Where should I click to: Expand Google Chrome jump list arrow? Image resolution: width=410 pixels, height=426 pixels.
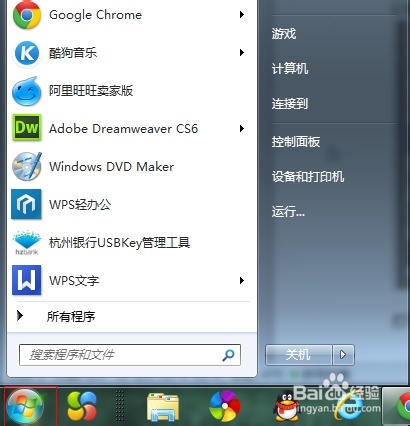pyautogui.click(x=242, y=14)
